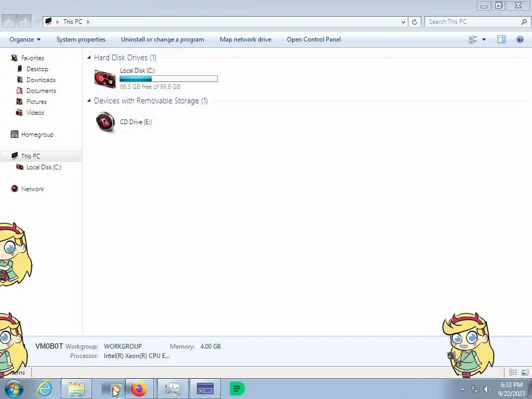Click System properties

tap(81, 39)
